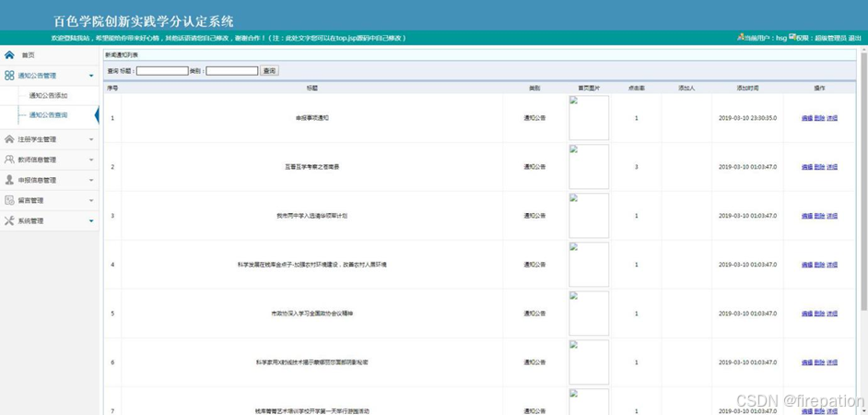
Task: Expand the 留言管理 menu arrow
Action: (91, 200)
